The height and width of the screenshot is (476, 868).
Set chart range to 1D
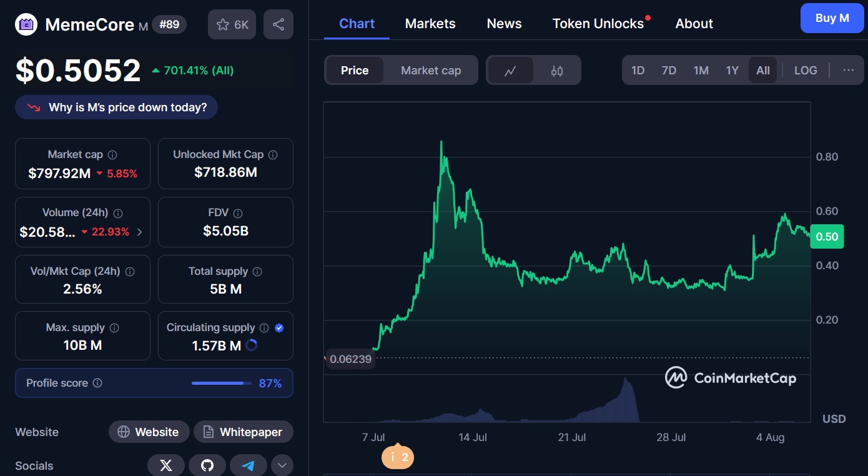click(638, 71)
